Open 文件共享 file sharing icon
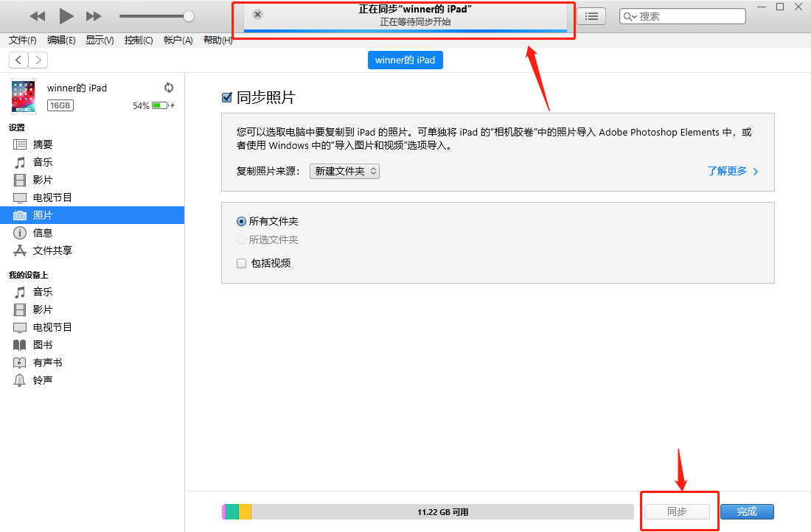The image size is (811, 532). (x=20, y=251)
